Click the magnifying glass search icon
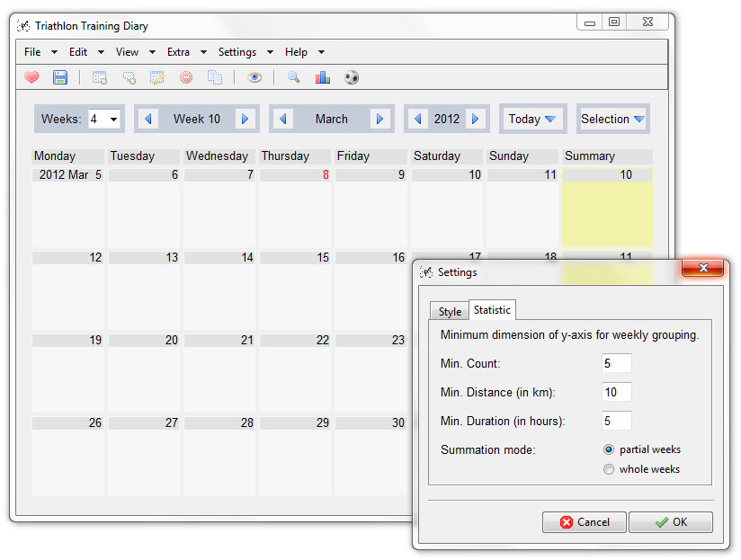This screenshot has width=741, height=560. (x=293, y=77)
